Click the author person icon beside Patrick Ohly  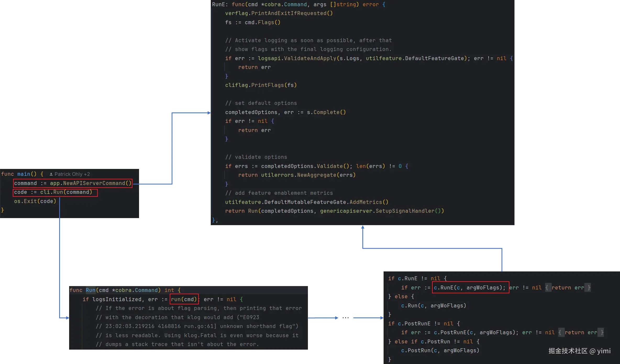click(x=51, y=174)
